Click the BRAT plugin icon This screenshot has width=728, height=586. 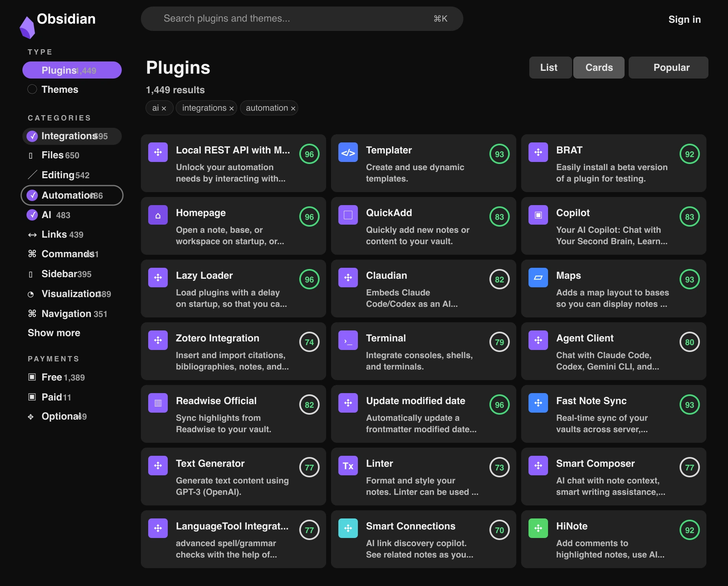pos(538,152)
